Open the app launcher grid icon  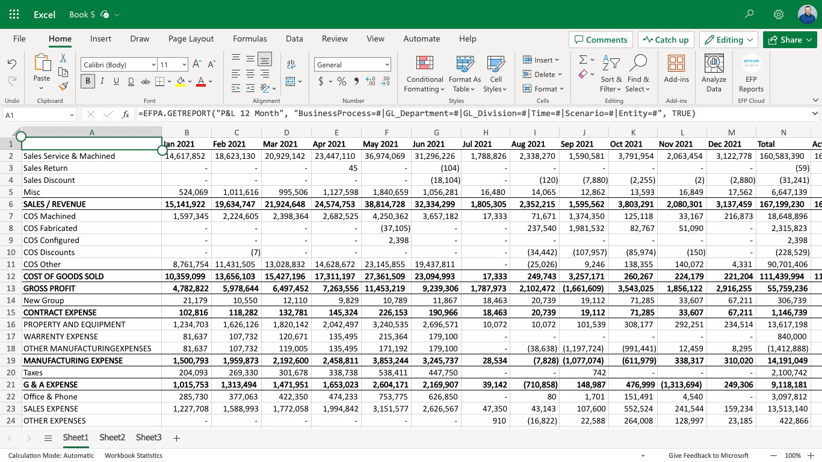point(14,15)
